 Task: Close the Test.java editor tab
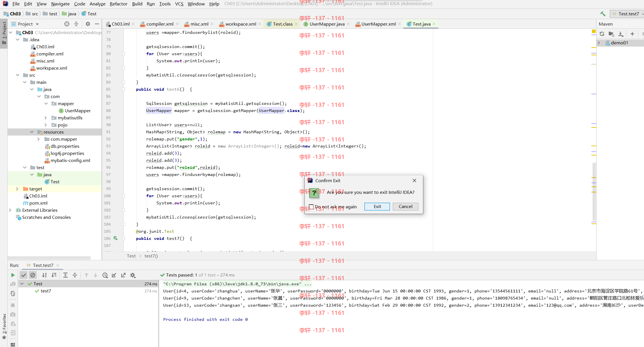434,24
